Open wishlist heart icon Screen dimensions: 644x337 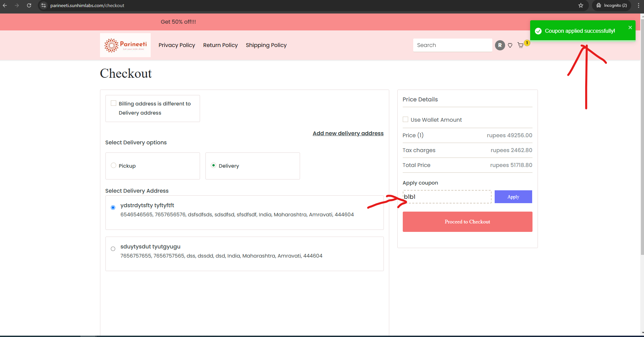tap(510, 45)
